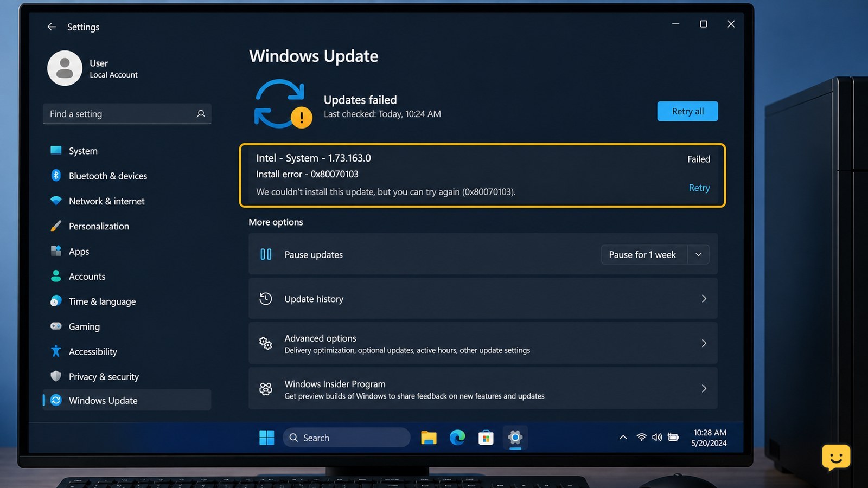Click the 'Local Account' label
This screenshot has height=488, width=868.
113,75
